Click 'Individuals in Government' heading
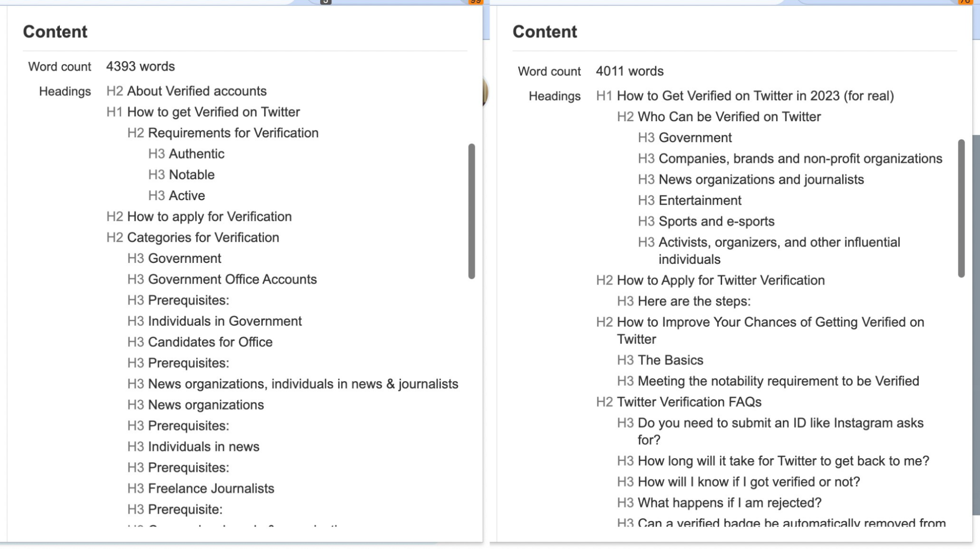The width and height of the screenshot is (980, 549). tap(225, 321)
